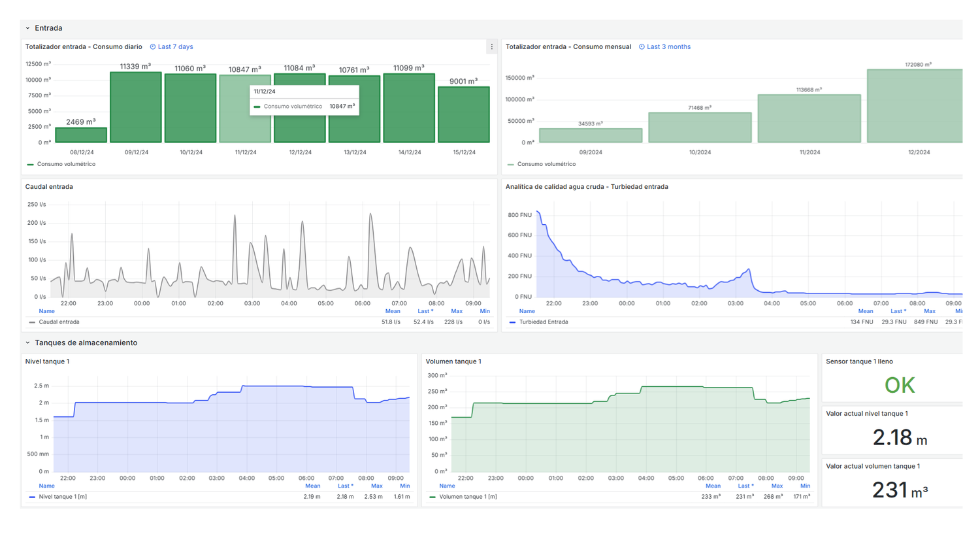The height and width of the screenshot is (551, 980).
Task: Sort Caudal entrada legend by Min
Action: (485, 311)
